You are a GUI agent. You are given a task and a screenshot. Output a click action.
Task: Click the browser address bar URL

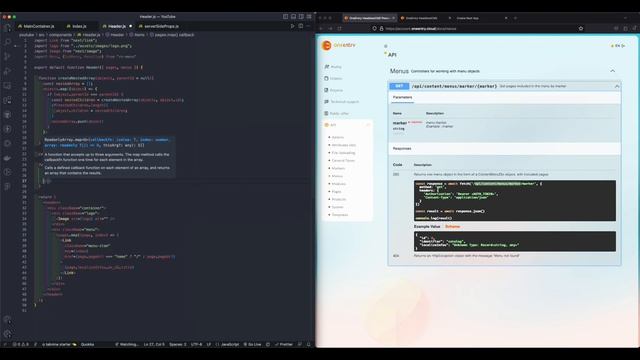(x=421, y=29)
